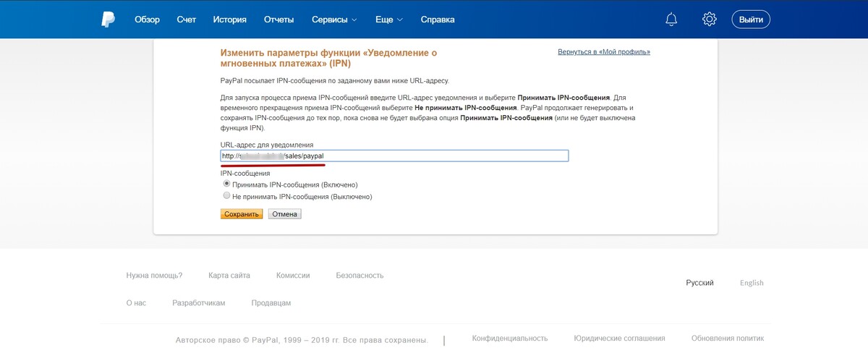Click the IPN settings page heading
Viewport: 868px width, 361px height.
point(329,58)
